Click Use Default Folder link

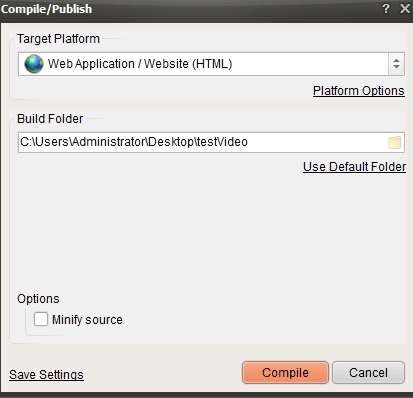point(354,167)
